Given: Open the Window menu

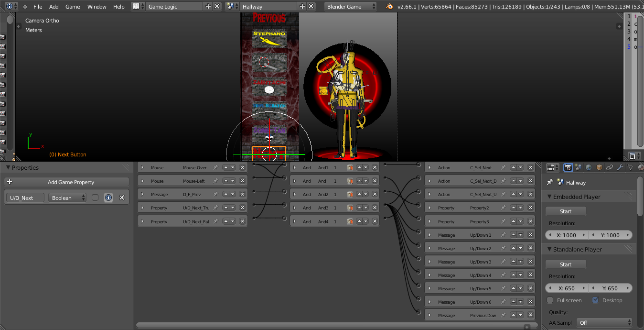Looking at the screenshot, I should [97, 7].
